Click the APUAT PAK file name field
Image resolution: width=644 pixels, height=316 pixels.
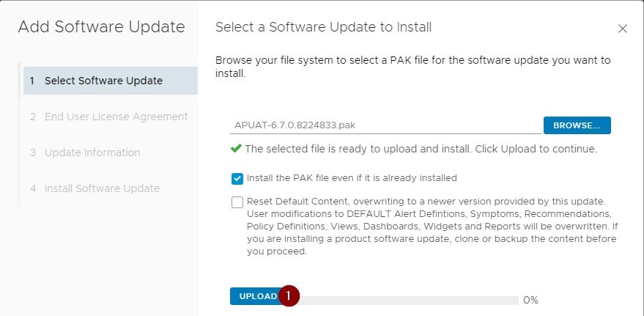(x=385, y=125)
